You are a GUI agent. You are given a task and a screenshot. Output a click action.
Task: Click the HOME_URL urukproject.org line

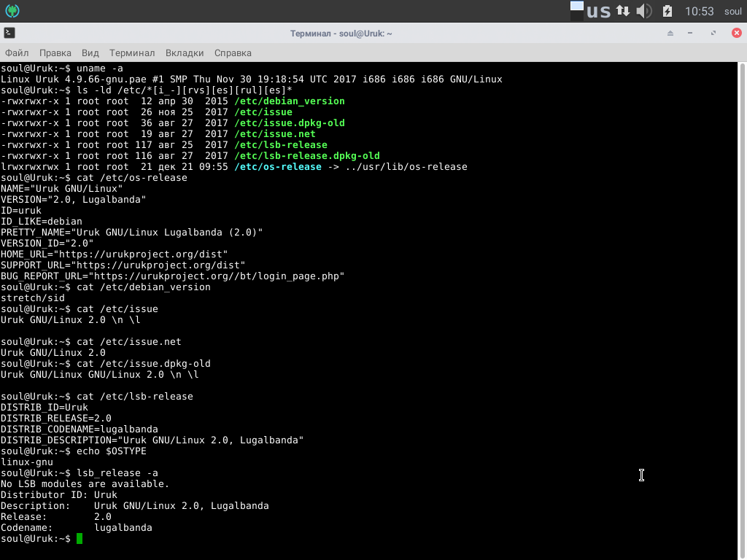115,254
